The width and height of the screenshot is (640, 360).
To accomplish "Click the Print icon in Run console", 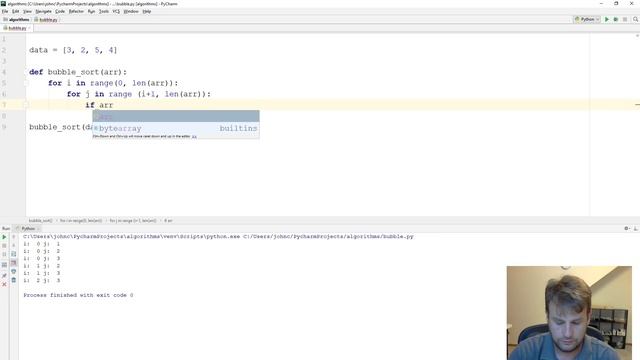I will point(13,271).
